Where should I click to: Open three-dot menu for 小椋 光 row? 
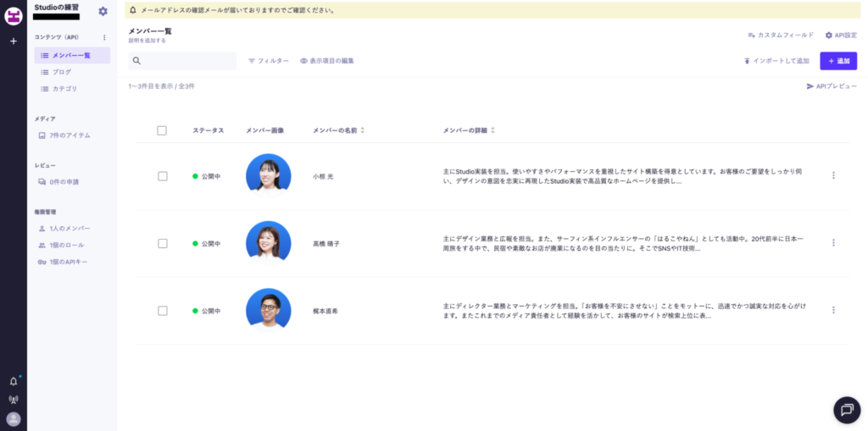coord(833,175)
